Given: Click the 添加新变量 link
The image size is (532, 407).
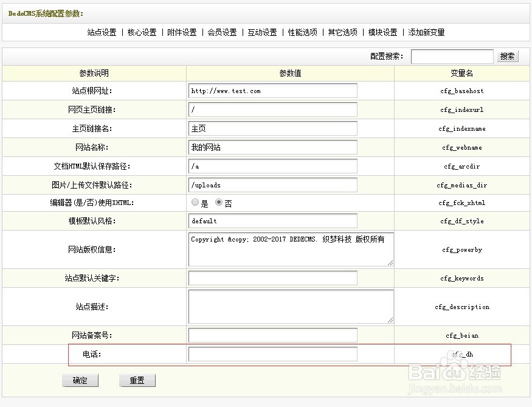Looking at the screenshot, I should pyautogui.click(x=426, y=32).
